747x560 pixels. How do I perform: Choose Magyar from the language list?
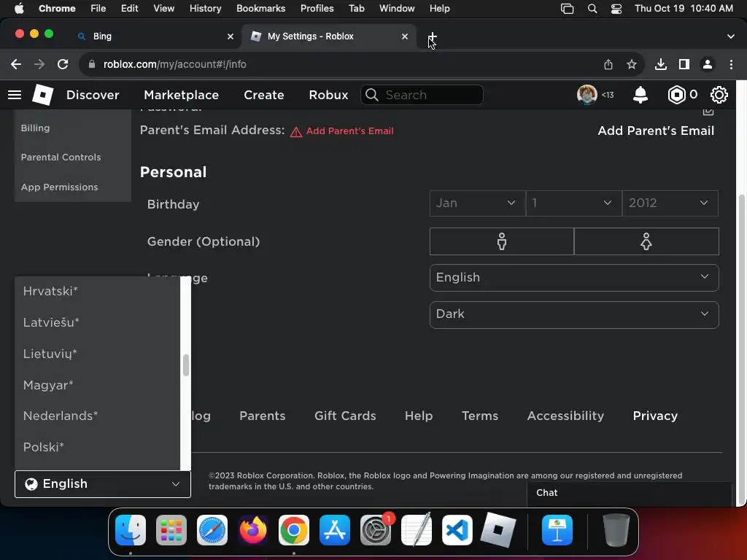point(98,385)
